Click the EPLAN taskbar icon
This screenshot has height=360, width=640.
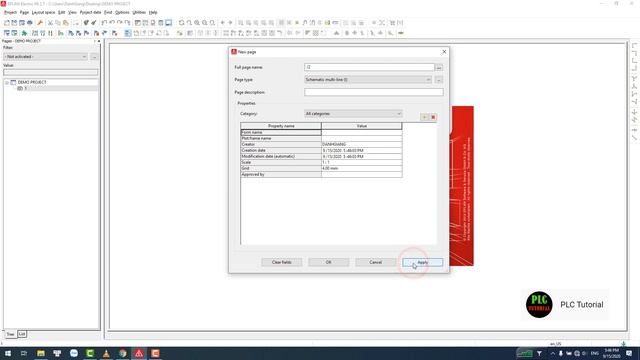pos(139,353)
